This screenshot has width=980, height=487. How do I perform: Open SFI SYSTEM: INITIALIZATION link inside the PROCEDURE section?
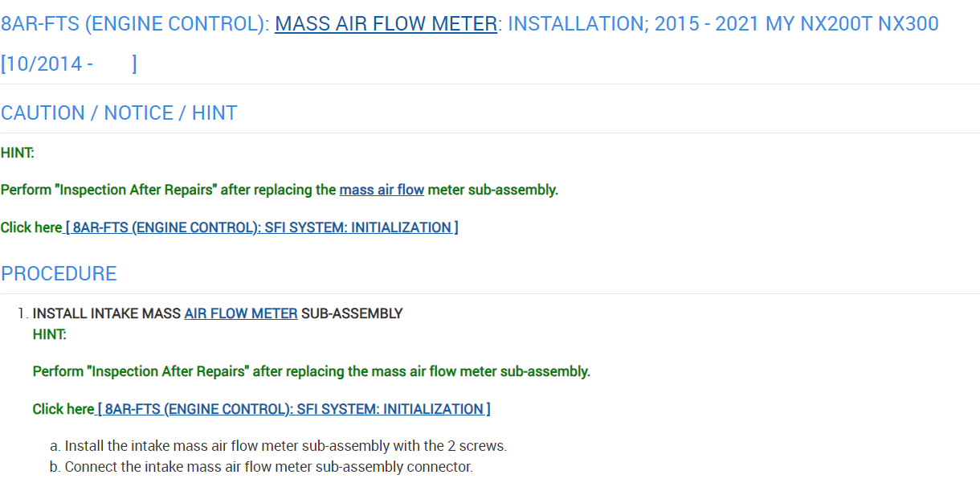[294, 409]
